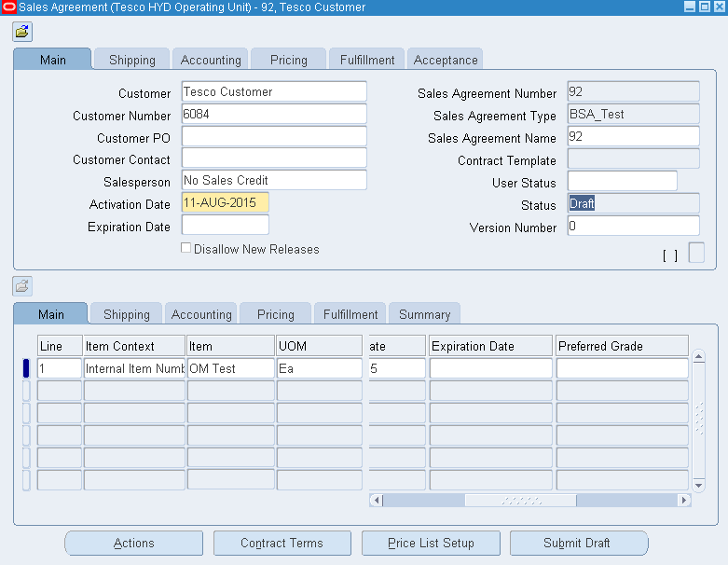
Task: Click Price List Setup button
Action: [431, 543]
